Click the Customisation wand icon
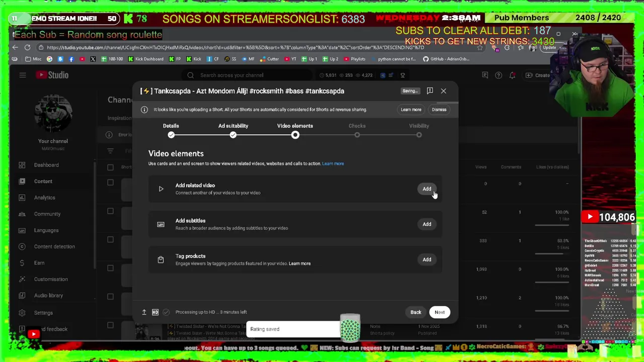Image resolution: width=644 pixels, height=362 pixels. pyautogui.click(x=22, y=279)
